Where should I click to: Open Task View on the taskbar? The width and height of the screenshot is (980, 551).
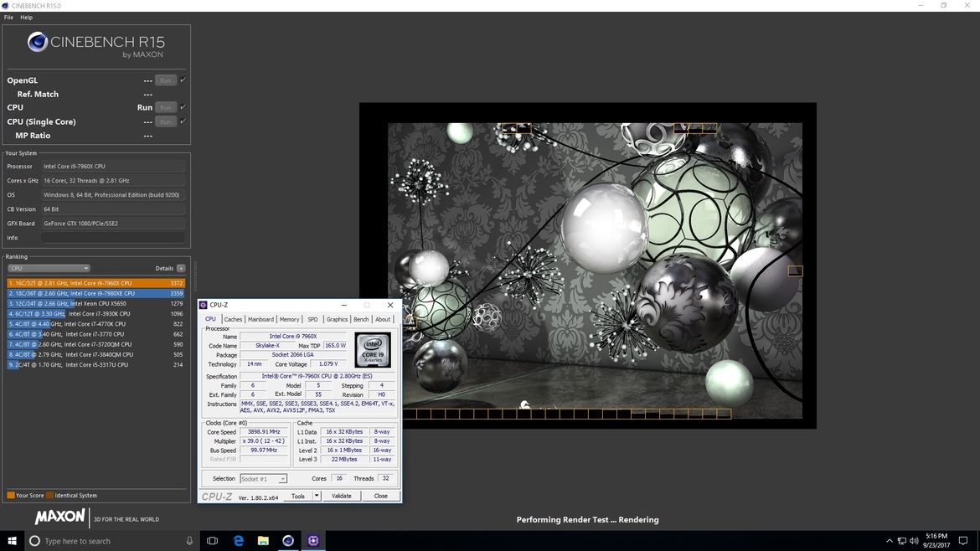click(213, 541)
